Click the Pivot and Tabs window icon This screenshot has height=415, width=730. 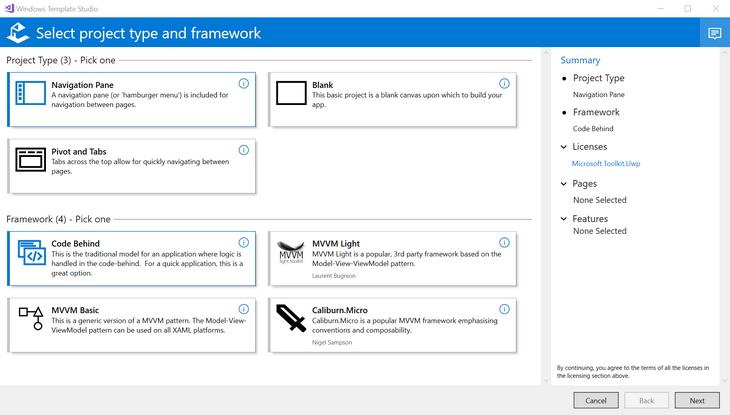pos(31,160)
